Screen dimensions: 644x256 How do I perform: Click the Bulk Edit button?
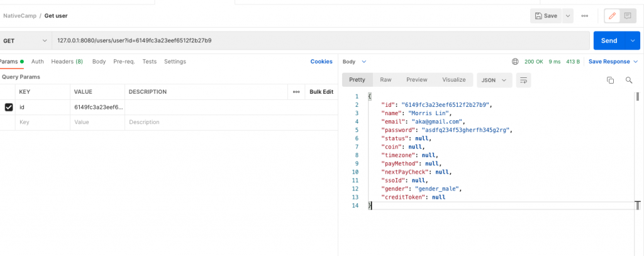(x=321, y=92)
